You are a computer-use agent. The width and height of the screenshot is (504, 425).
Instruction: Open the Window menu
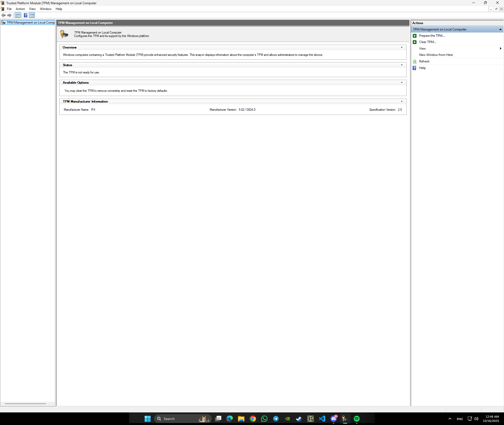[x=45, y=9]
